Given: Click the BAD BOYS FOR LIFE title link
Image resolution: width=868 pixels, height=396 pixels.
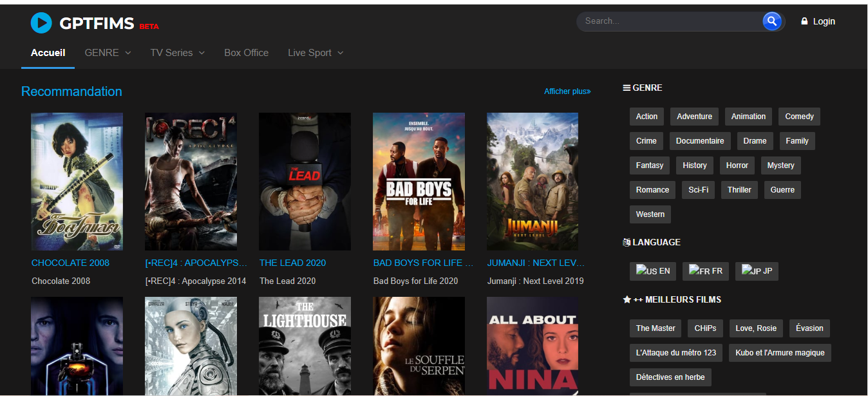Looking at the screenshot, I should (x=424, y=263).
